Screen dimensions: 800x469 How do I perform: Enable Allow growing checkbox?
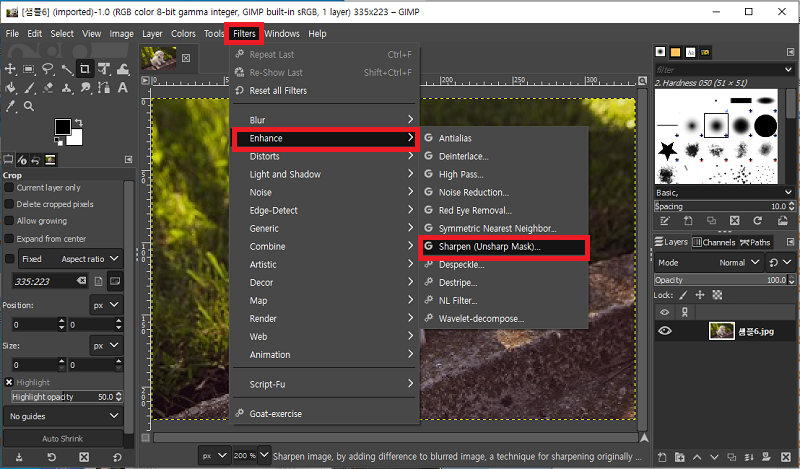coord(9,221)
